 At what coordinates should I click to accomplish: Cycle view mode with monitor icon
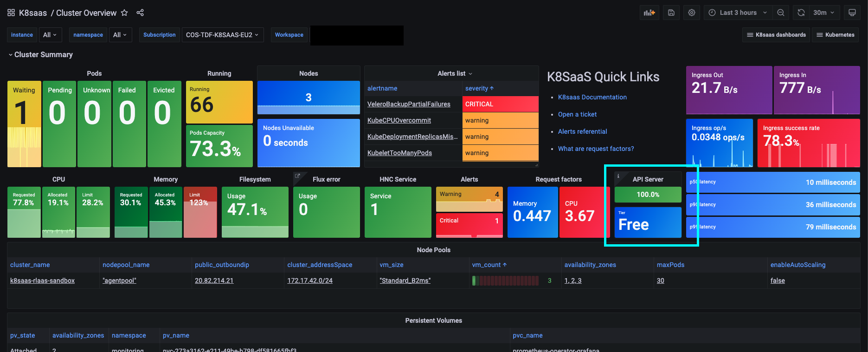pyautogui.click(x=852, y=13)
